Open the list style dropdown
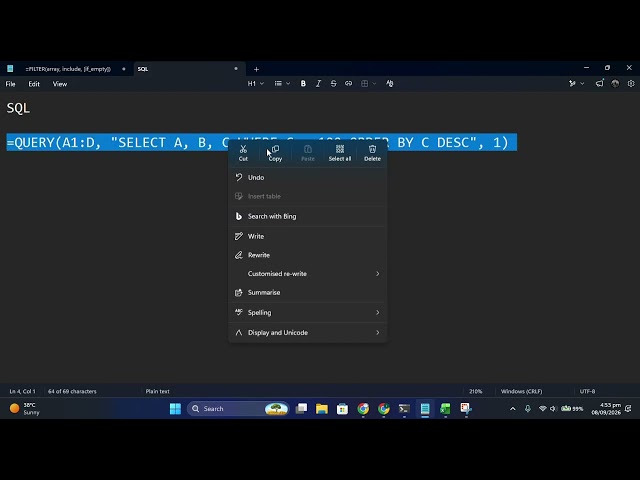Viewport: 640px width, 480px height. coord(282,84)
